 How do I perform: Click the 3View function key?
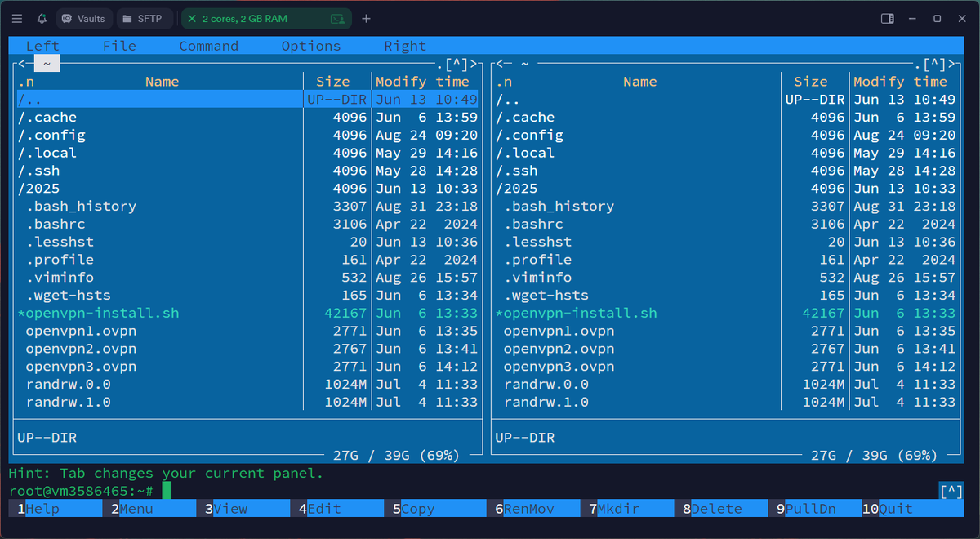point(243,509)
